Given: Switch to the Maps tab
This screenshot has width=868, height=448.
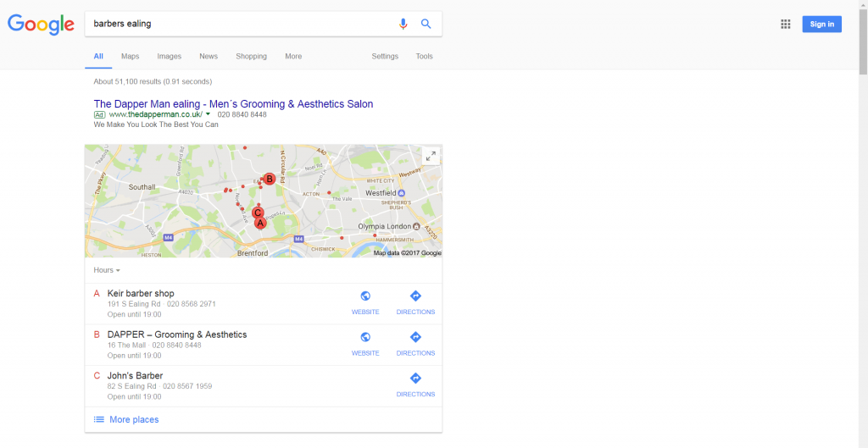Looking at the screenshot, I should coord(130,57).
